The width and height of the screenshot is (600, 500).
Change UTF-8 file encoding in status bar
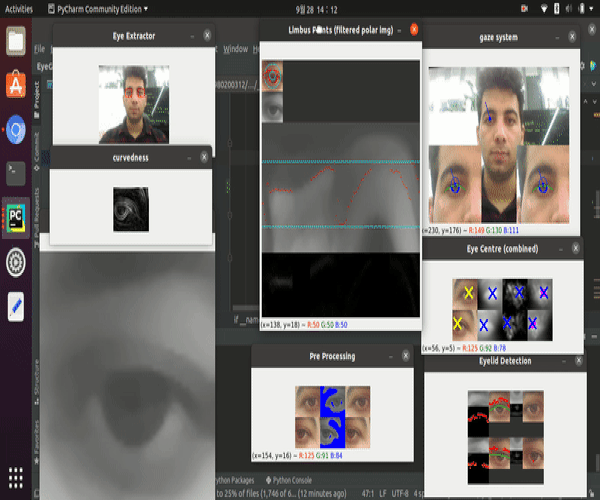(x=400, y=493)
